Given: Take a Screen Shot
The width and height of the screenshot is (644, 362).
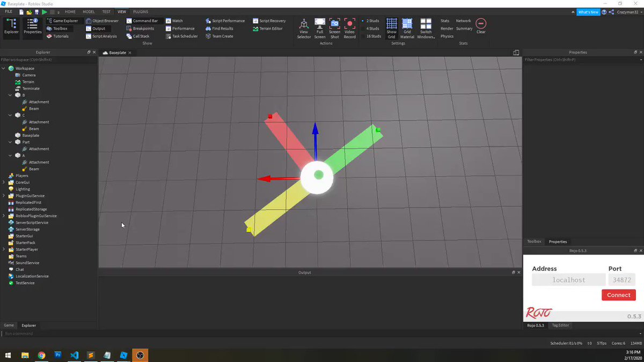Looking at the screenshot, I should coord(334,28).
